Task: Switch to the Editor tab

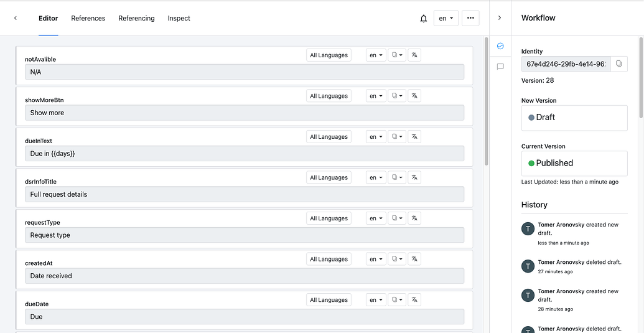Action: point(48,18)
